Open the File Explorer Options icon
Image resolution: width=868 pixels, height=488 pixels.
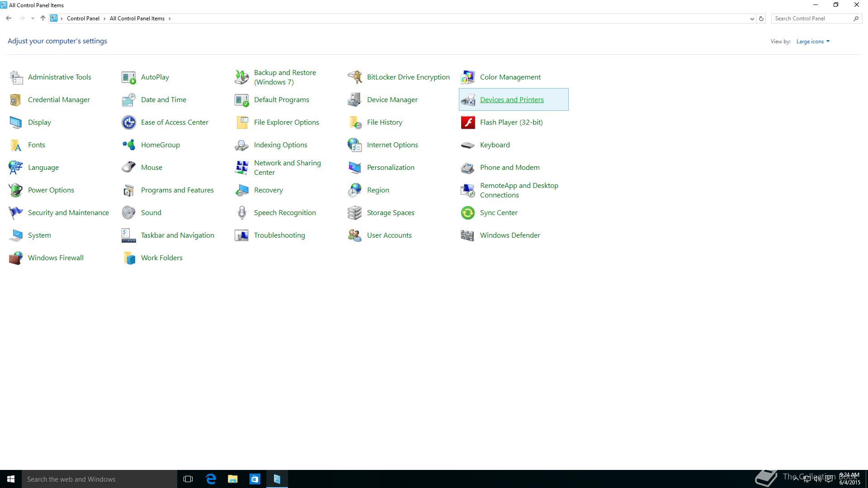tap(242, 122)
